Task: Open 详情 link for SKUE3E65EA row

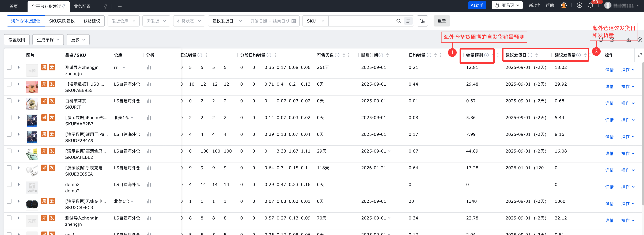Action: point(609,170)
